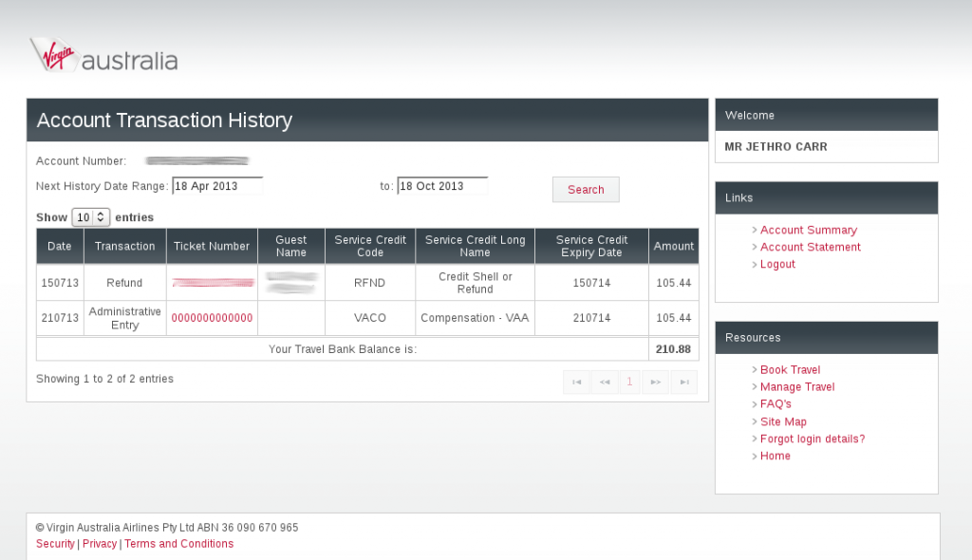This screenshot has height=560, width=972.
Task: Edit the history end date field
Action: (442, 186)
